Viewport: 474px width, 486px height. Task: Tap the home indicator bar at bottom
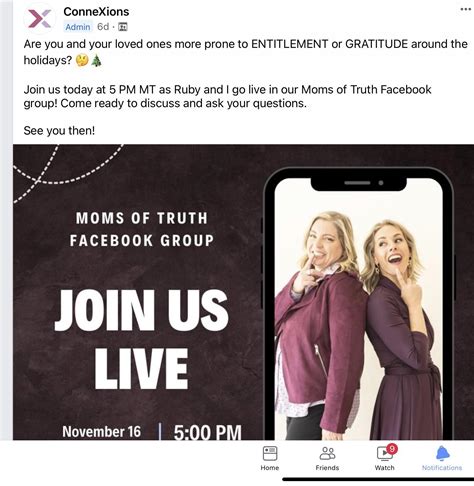pos(378,479)
